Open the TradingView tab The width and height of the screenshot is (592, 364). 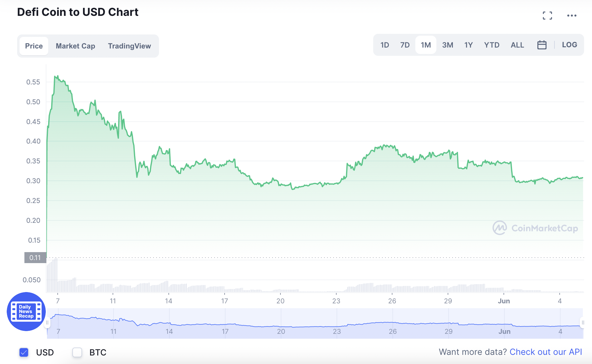click(x=129, y=46)
